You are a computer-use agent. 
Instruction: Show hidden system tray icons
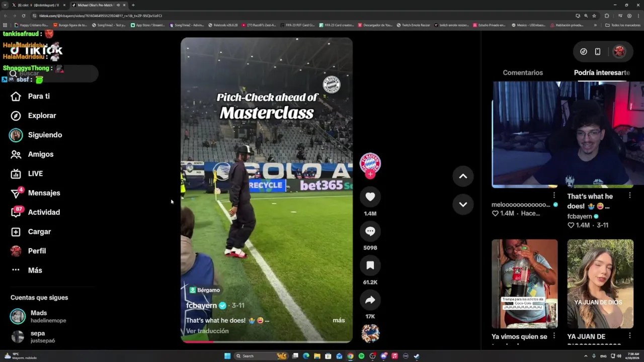(x=586, y=356)
